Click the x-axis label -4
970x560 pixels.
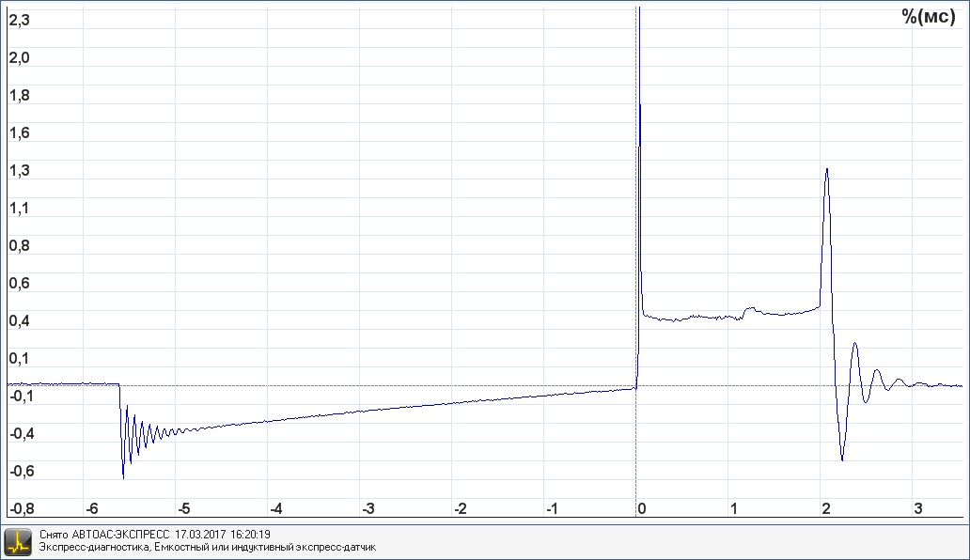point(276,508)
